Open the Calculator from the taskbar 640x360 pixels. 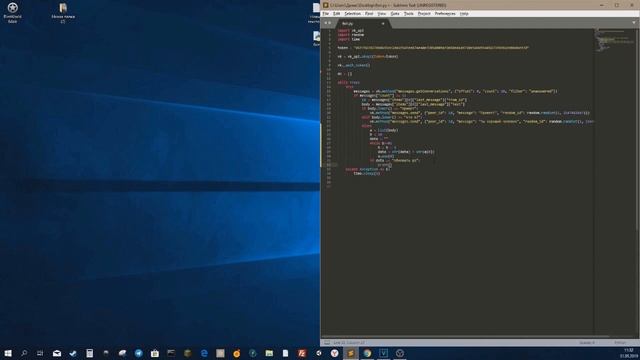click(x=89, y=353)
